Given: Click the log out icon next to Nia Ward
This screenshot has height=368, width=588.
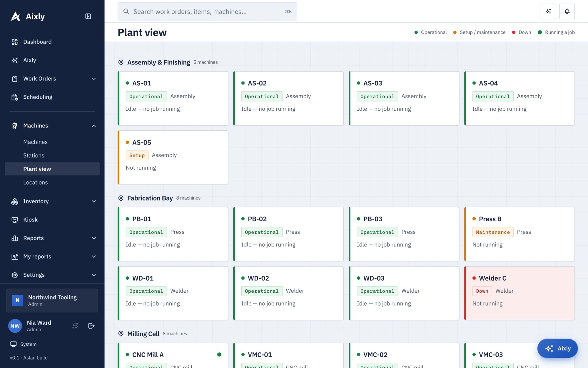Looking at the screenshot, I should (x=91, y=326).
